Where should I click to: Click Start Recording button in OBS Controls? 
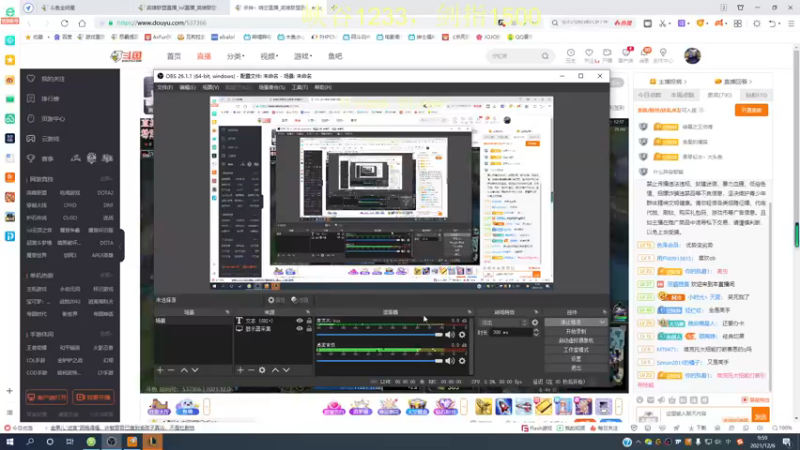tap(576, 332)
